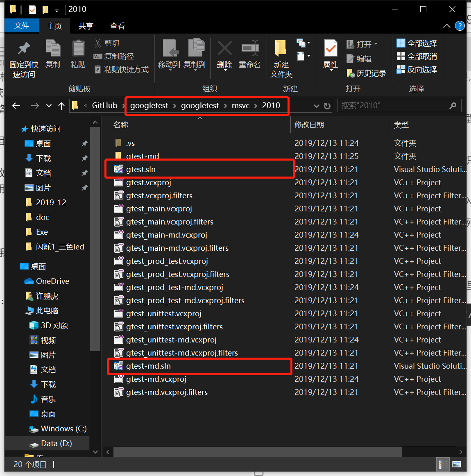
Task: Click msvc in the address path
Action: (241, 106)
